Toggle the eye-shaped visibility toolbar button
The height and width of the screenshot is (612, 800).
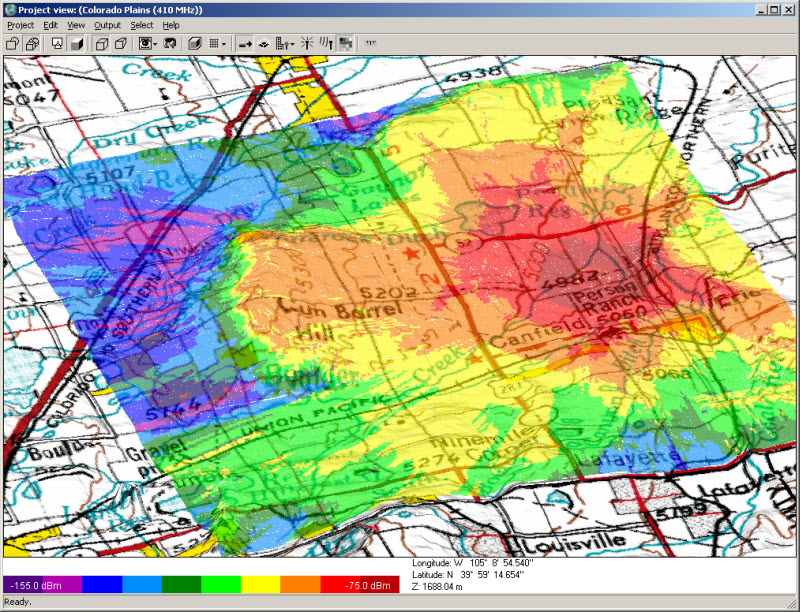(264, 43)
